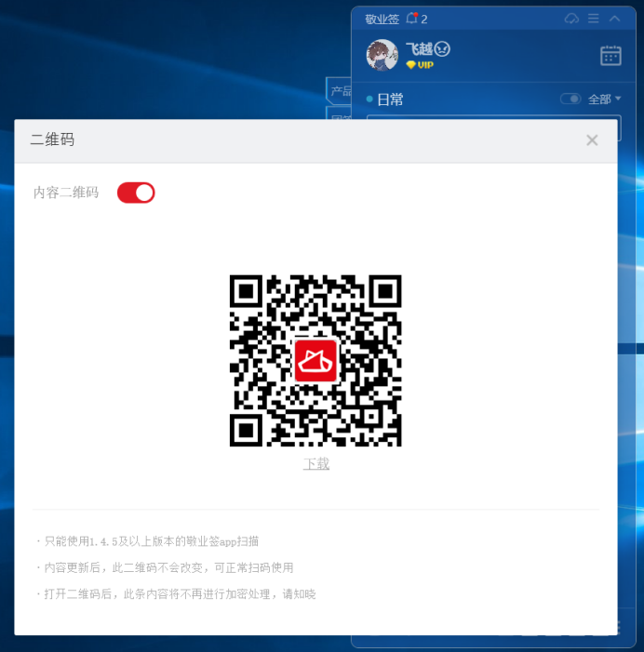Viewport: 644px width, 652px height.
Task: Close the 二维码 dialog
Action: [592, 140]
